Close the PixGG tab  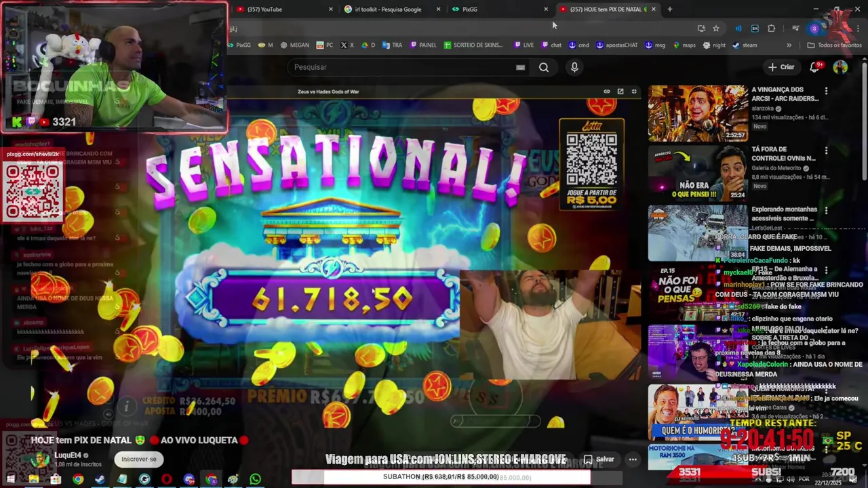[x=546, y=9]
